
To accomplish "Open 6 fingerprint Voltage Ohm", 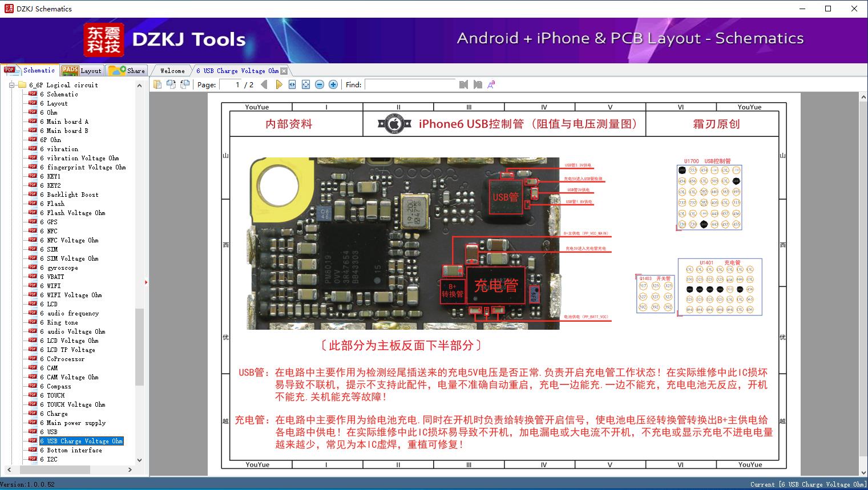I will click(x=83, y=167).
